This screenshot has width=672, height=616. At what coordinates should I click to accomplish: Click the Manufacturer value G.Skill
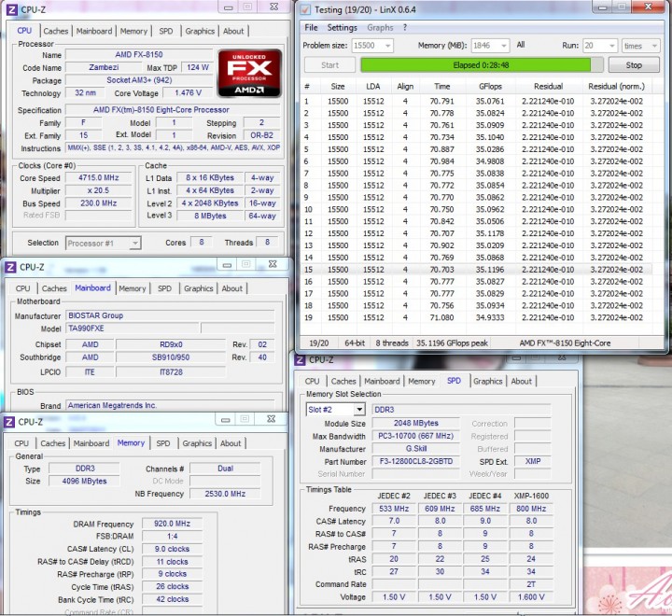[x=415, y=449]
